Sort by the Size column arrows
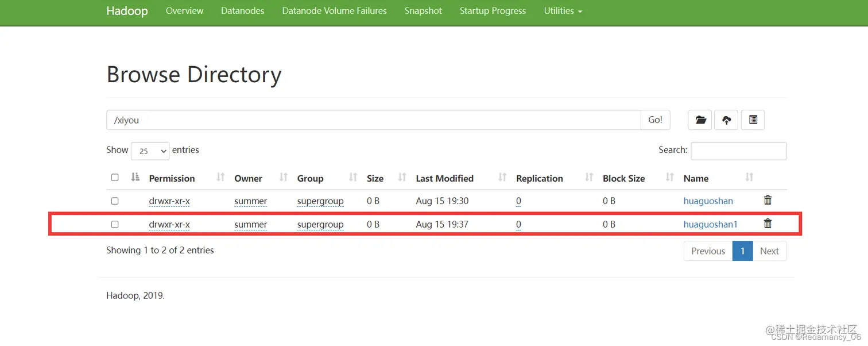Image resolution: width=868 pixels, height=346 pixels. point(402,178)
